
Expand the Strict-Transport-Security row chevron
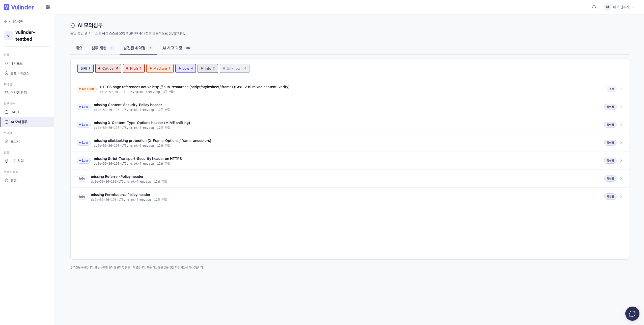point(621,161)
